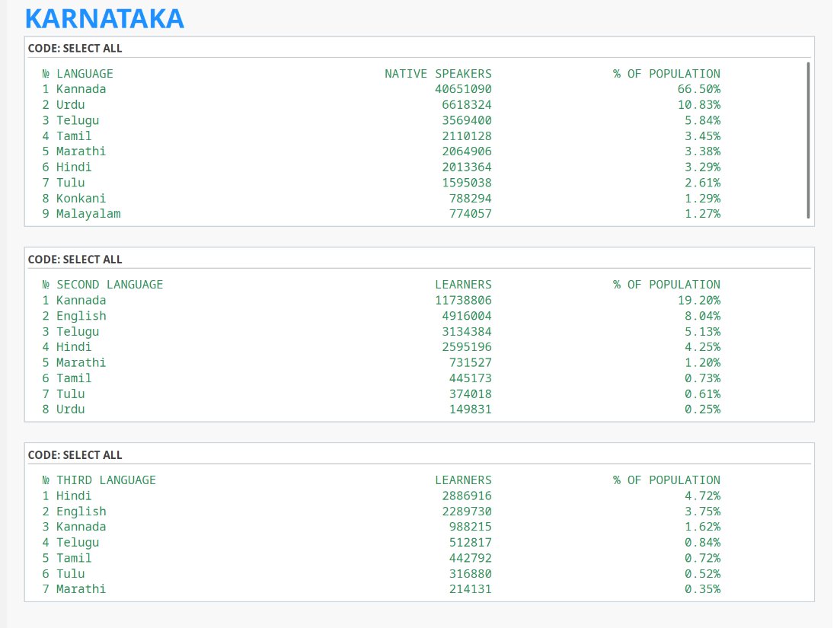The height and width of the screenshot is (628, 840).
Task: Click the KARNATAKA heading
Action: coord(104,19)
